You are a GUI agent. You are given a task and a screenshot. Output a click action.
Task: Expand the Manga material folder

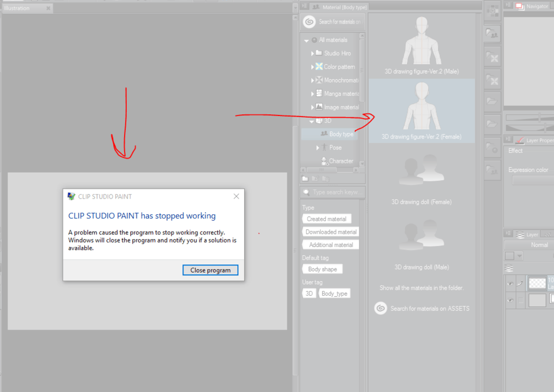coord(312,94)
